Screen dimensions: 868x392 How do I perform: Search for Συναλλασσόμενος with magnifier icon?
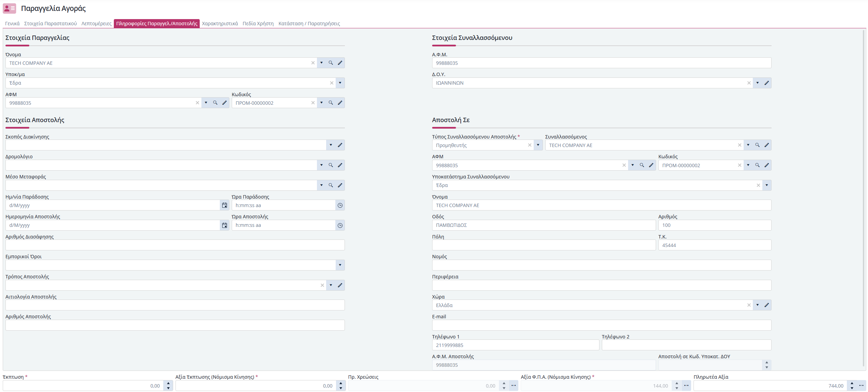[757, 145]
